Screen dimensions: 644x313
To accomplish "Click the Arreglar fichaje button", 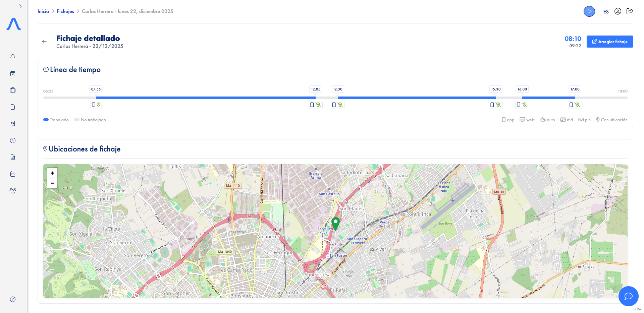I will point(609,42).
